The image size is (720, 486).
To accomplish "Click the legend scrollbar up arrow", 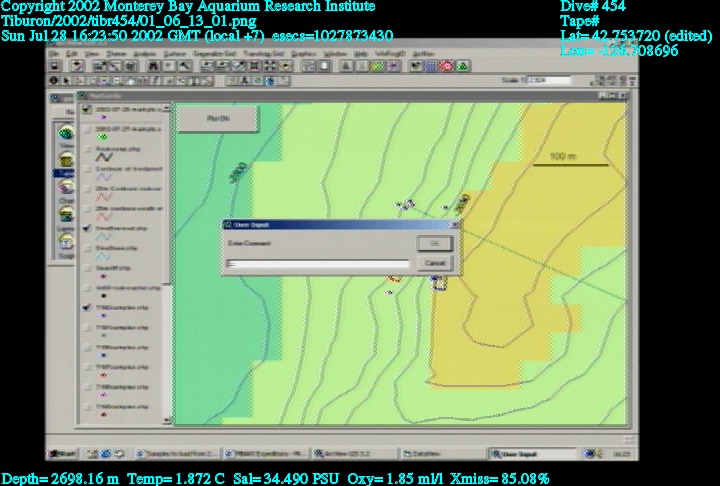I will 166,108.
